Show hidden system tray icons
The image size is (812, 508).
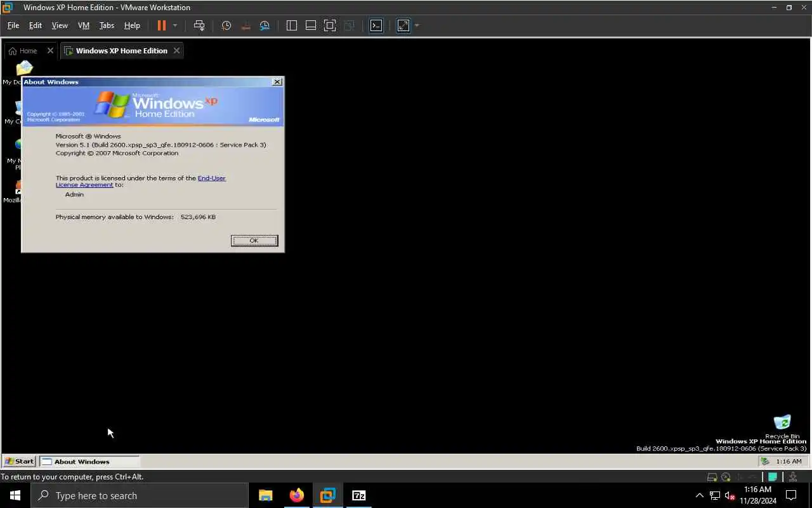tap(700, 495)
